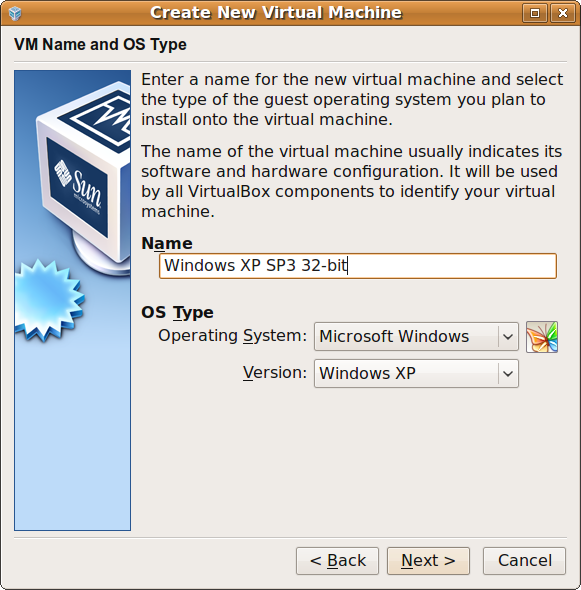The width and height of the screenshot is (581, 590).
Task: Click the Version label
Action: pos(275,373)
